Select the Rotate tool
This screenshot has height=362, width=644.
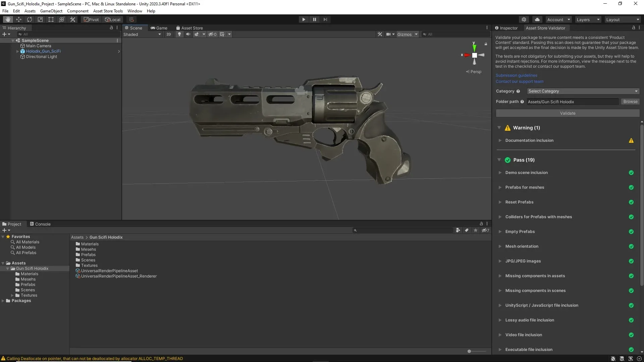(x=30, y=19)
